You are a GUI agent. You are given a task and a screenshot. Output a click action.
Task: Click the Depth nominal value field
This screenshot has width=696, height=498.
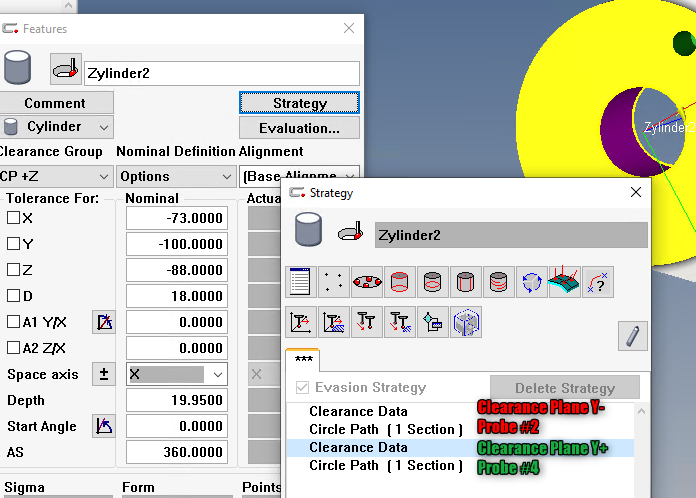(177, 400)
